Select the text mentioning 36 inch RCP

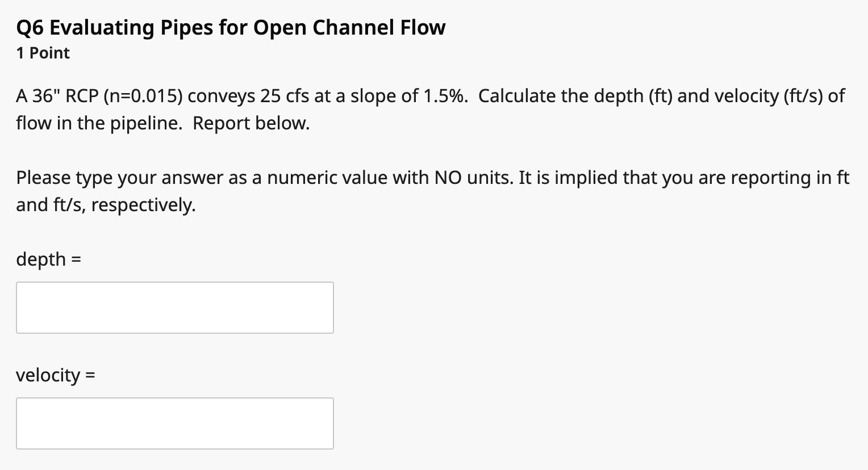(x=57, y=95)
